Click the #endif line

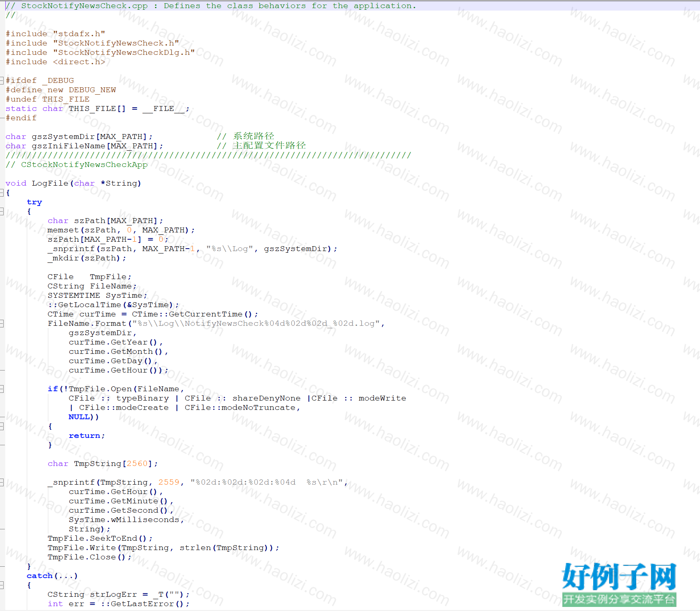(21, 118)
